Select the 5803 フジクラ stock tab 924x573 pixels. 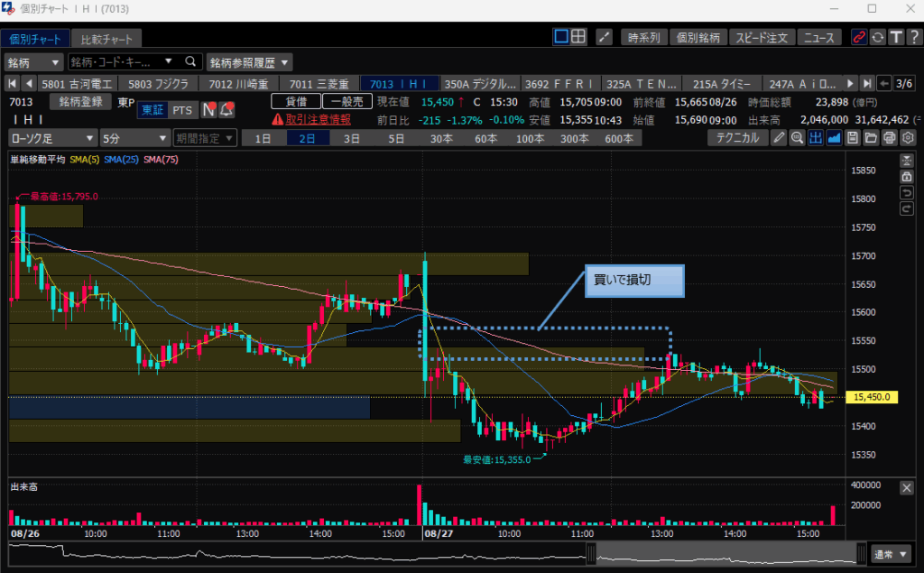coord(159,83)
